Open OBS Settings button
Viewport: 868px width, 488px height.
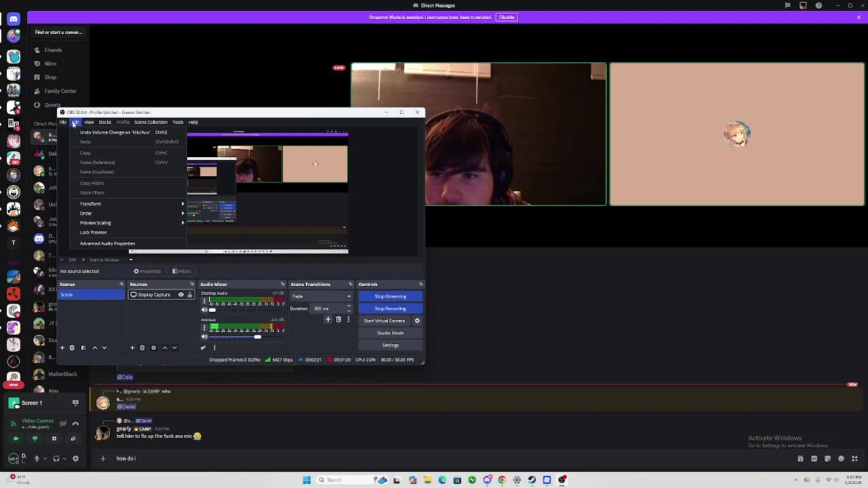tap(390, 345)
